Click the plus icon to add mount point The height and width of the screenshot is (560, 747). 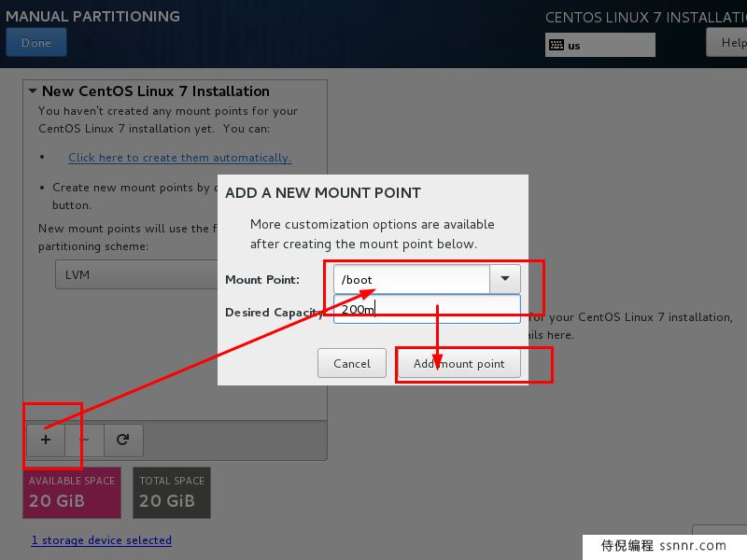(x=46, y=440)
